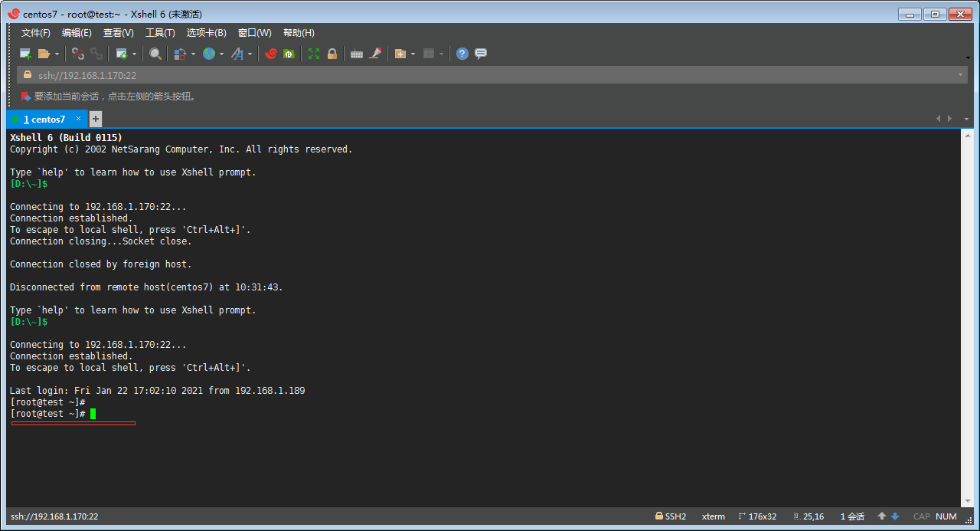The height and width of the screenshot is (531, 980).
Task: Click the Find magnifier icon
Action: click(155, 54)
